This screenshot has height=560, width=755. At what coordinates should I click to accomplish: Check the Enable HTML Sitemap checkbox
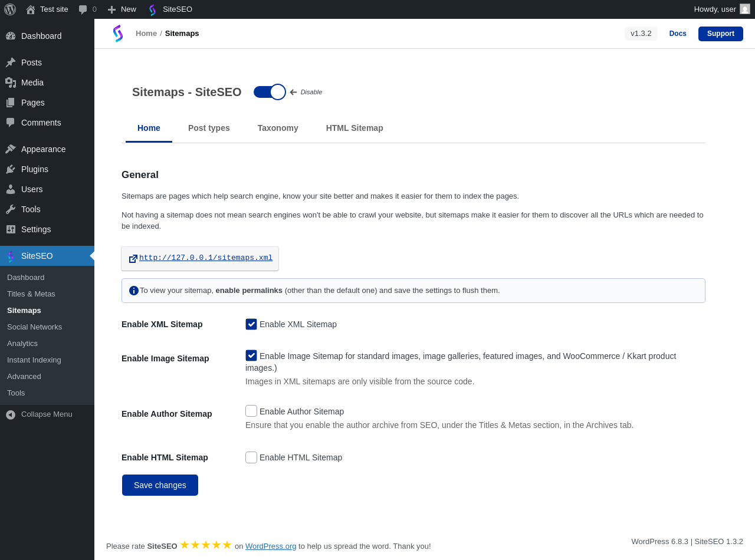pos(251,457)
